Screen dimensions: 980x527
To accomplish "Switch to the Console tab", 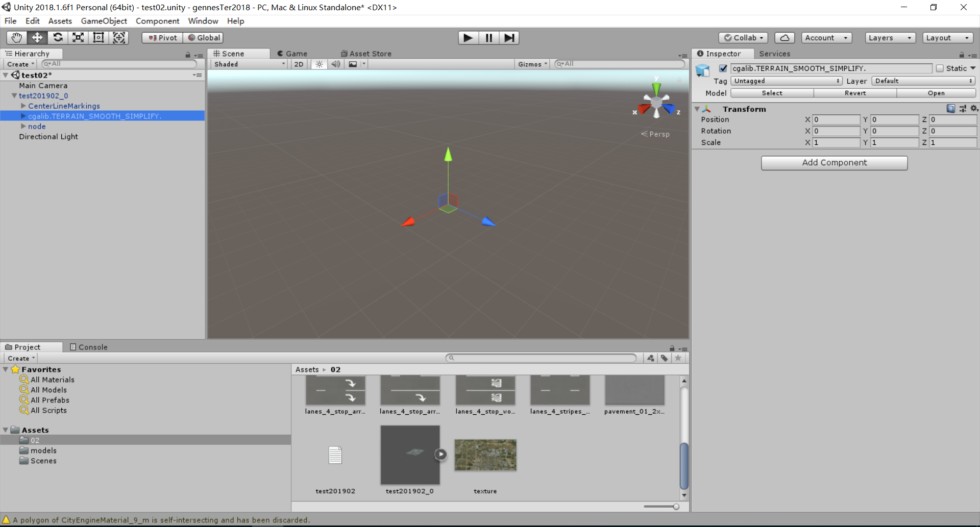I will coord(89,347).
